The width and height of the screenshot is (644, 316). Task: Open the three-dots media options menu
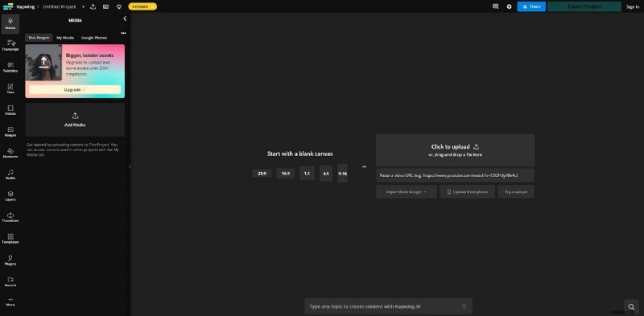[123, 33]
